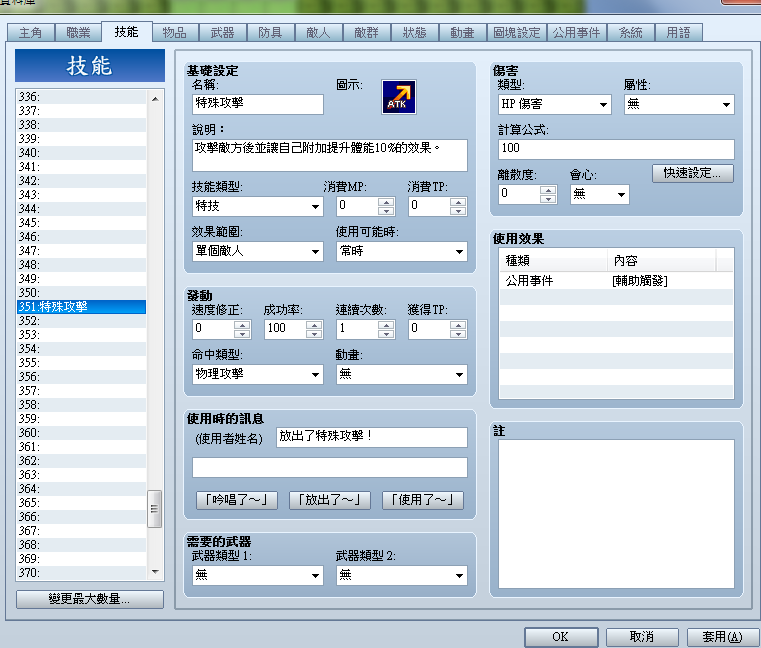Click the 計算公式 field showing 100
Screen dimensions: 761x648
pos(616,150)
